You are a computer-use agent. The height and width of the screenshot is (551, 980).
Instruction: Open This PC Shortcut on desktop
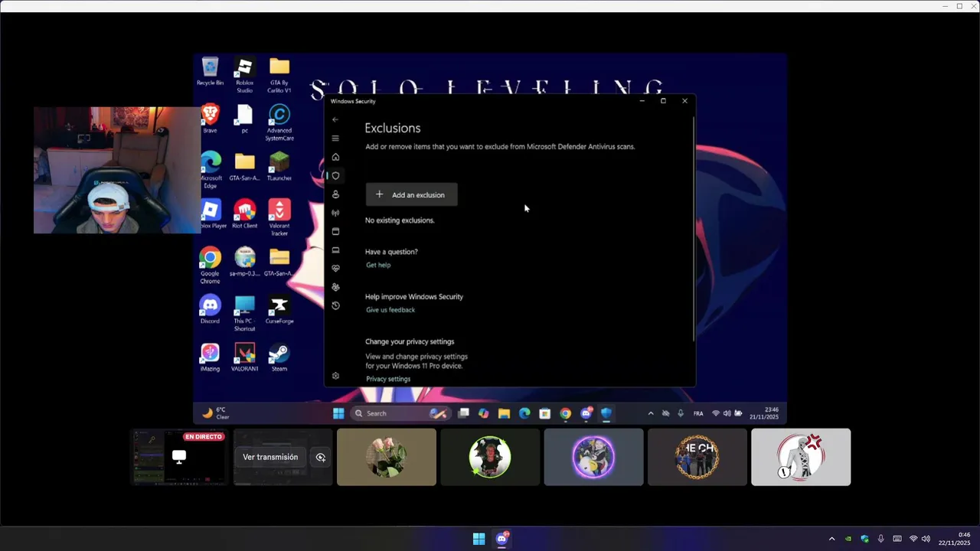coord(244,313)
